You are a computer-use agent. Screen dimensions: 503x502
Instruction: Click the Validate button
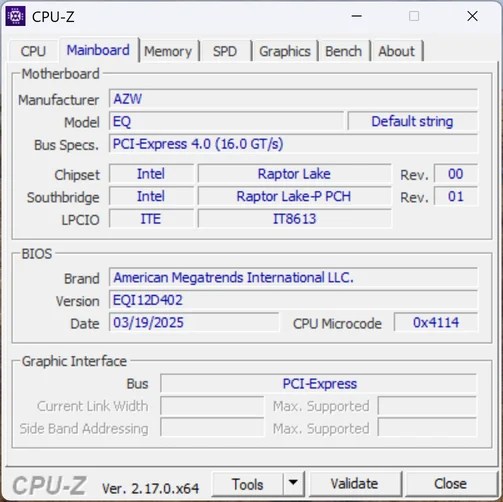coord(355,484)
